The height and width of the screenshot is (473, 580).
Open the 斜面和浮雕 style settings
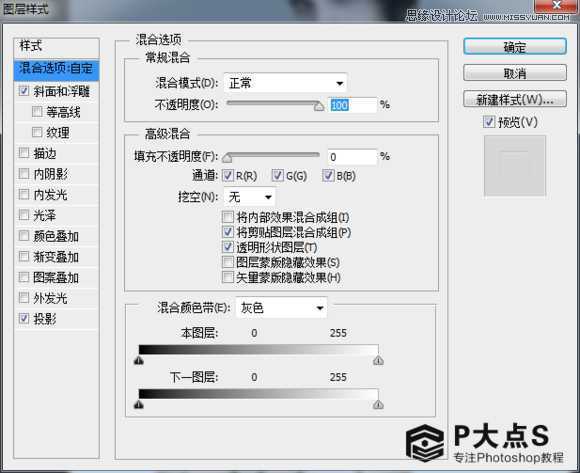pos(61,91)
